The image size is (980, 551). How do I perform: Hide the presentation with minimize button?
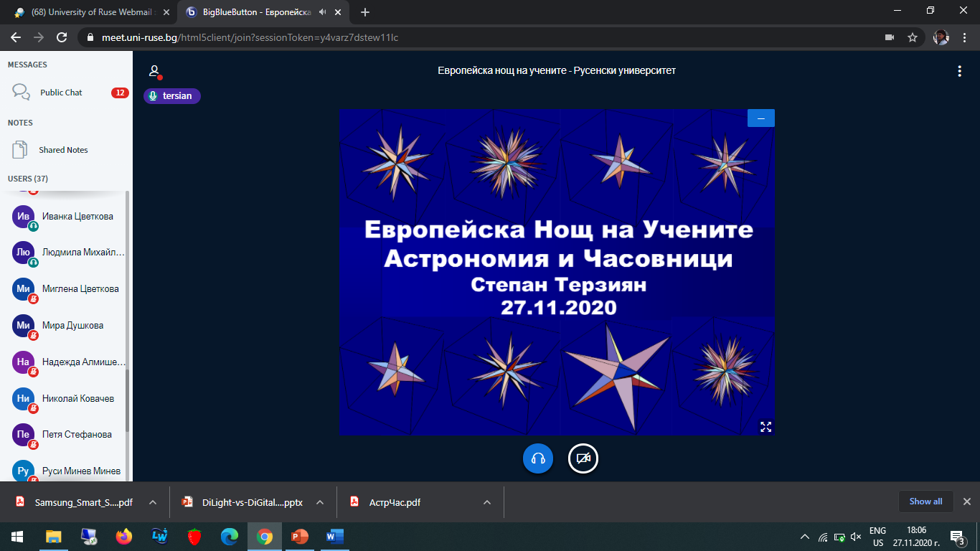pos(760,118)
